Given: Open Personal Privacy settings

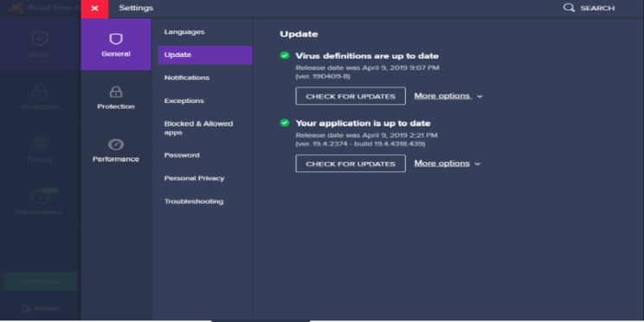Looking at the screenshot, I should (x=194, y=178).
